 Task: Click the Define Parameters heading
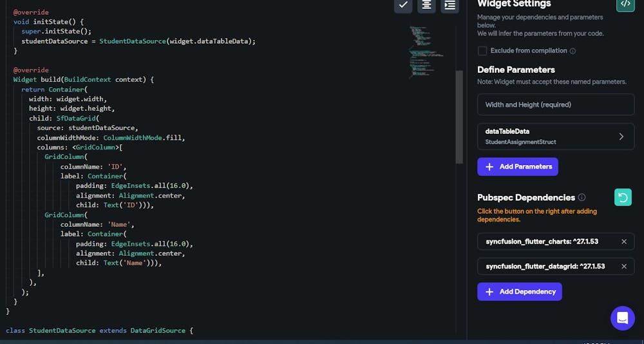pos(516,70)
